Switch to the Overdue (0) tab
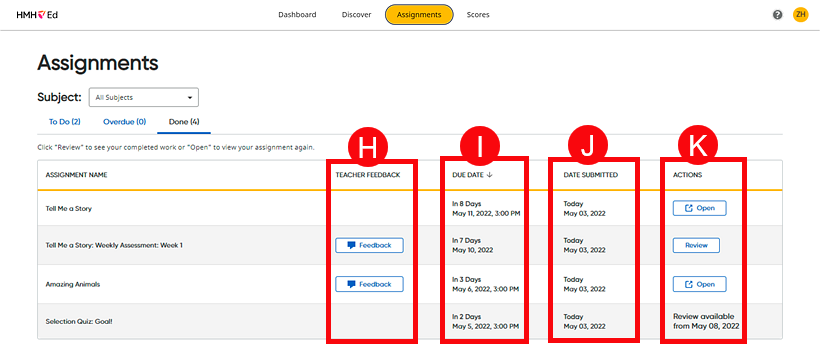The image size is (820, 361). [x=124, y=122]
